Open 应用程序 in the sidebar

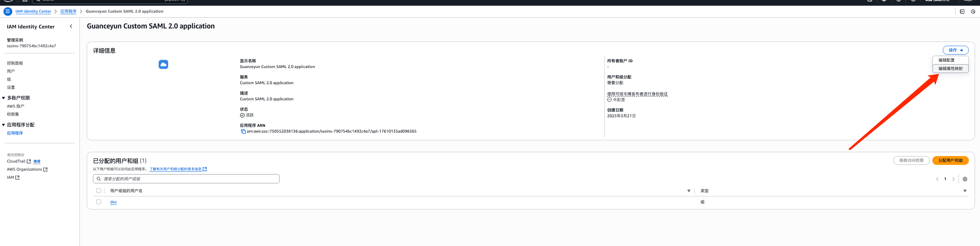pyautogui.click(x=15, y=133)
